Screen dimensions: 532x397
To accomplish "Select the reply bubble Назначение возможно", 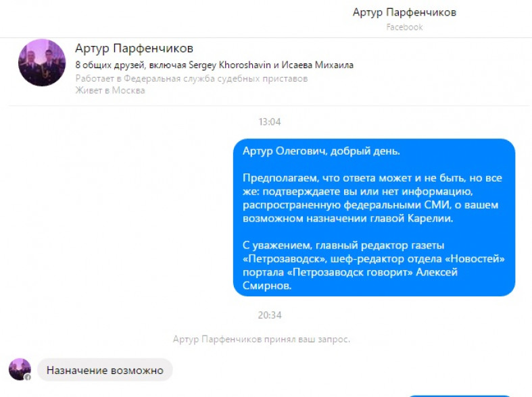I will (x=105, y=370).
